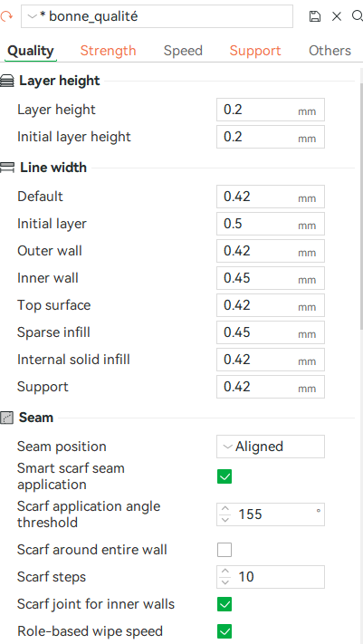Switch to the Support tab
The width and height of the screenshot is (363, 644).
point(255,51)
